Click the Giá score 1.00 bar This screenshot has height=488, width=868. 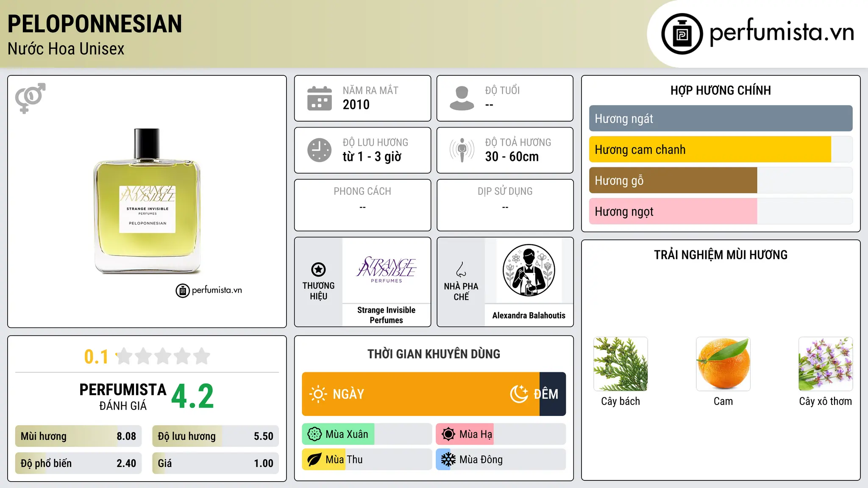click(216, 463)
